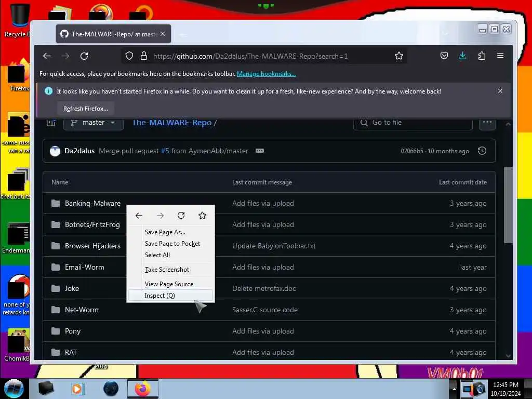Viewport: 532px width, 399px height.
Task: Dismiss the Firefox refresh notification bar
Action: click(500, 91)
